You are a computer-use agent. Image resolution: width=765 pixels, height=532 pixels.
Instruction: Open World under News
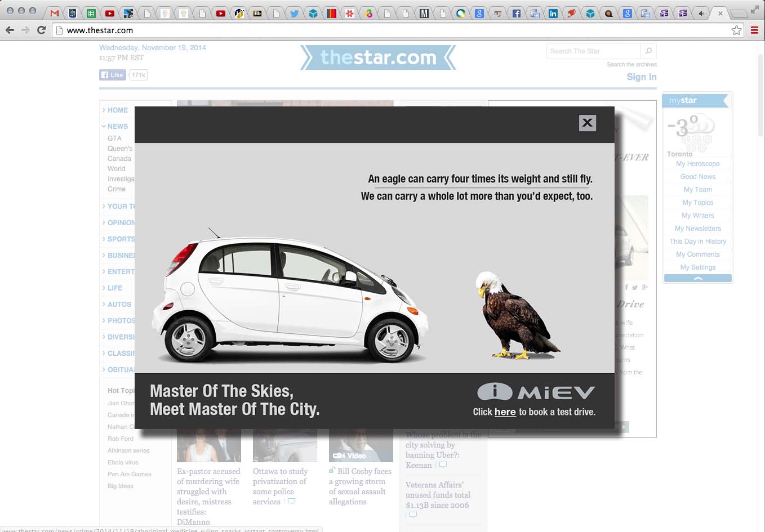117,168
